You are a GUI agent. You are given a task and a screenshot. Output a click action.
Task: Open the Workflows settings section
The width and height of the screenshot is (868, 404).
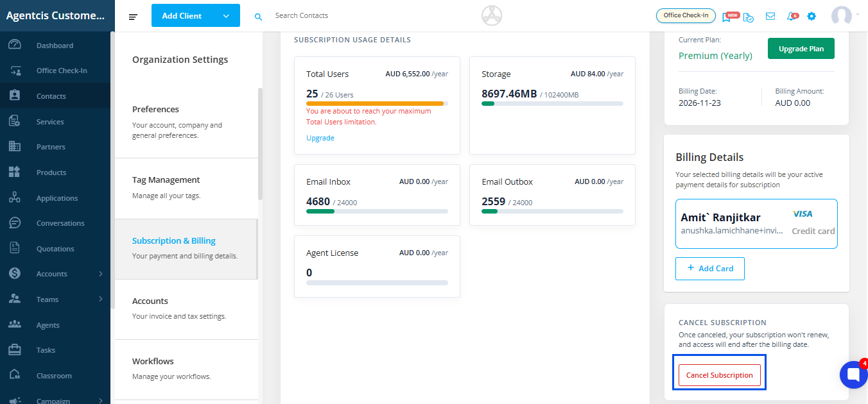click(186, 369)
